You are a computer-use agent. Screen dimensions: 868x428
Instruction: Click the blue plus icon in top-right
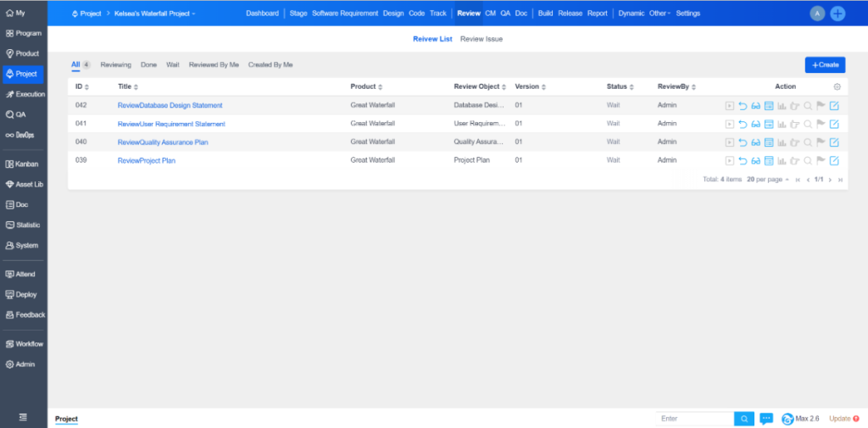[837, 14]
